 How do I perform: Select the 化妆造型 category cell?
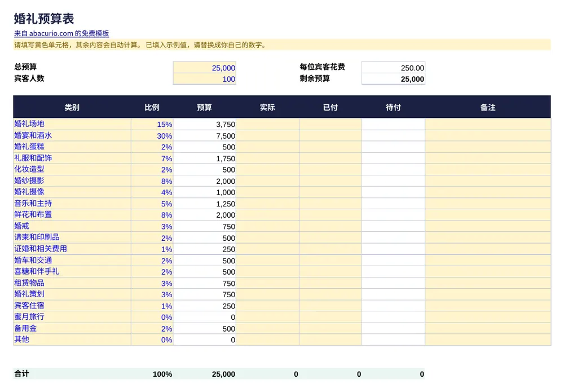tap(72, 169)
